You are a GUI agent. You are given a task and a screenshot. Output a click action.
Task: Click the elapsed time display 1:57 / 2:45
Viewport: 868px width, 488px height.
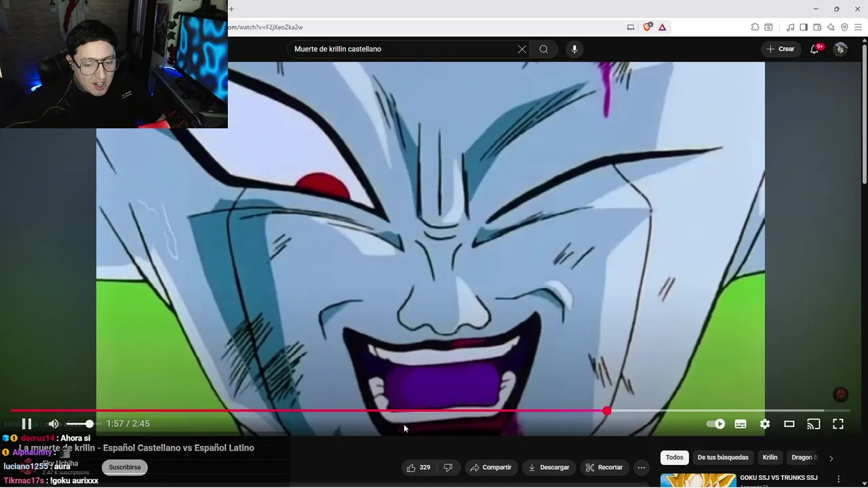[x=128, y=424]
